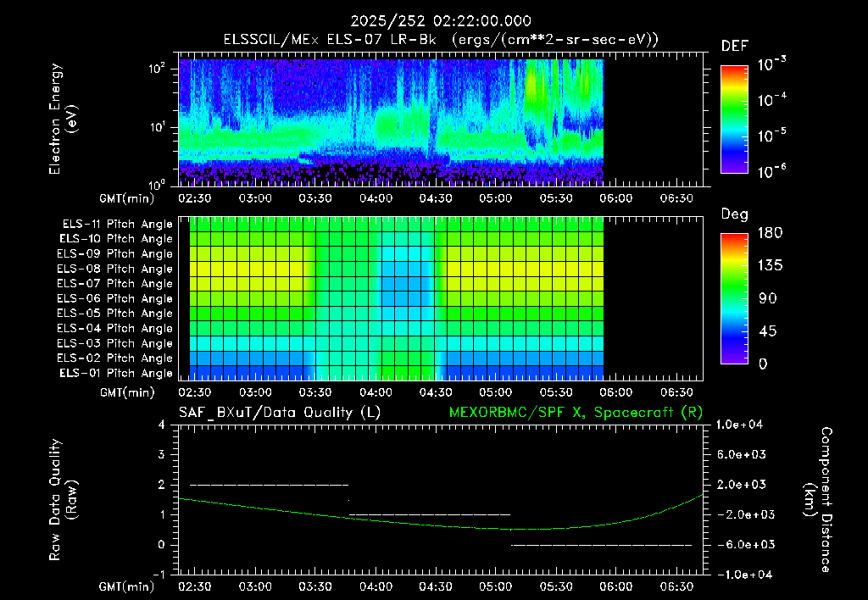Click the ELS-09 Pitch Angle row label
Viewport: 868px width, 600px height.
pyautogui.click(x=115, y=254)
